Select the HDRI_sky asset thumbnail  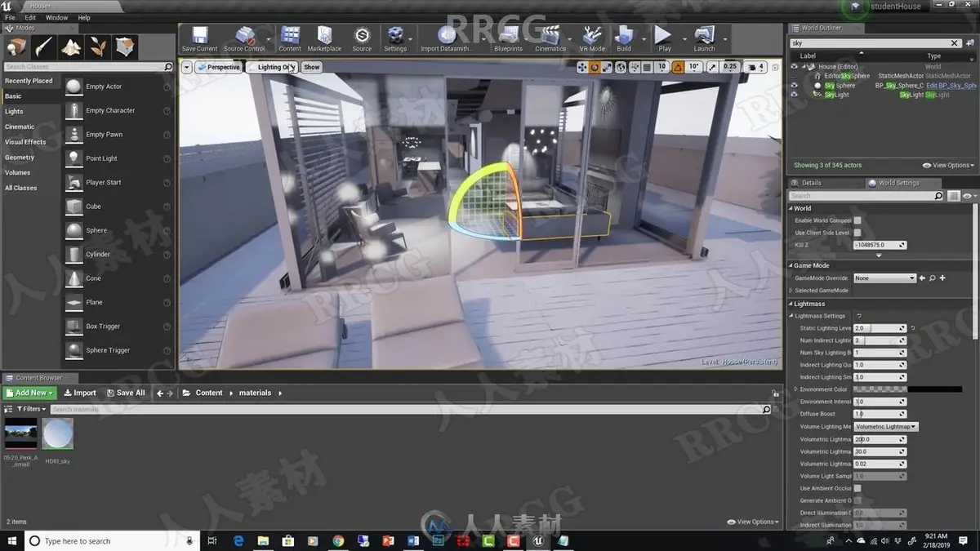(x=58, y=434)
